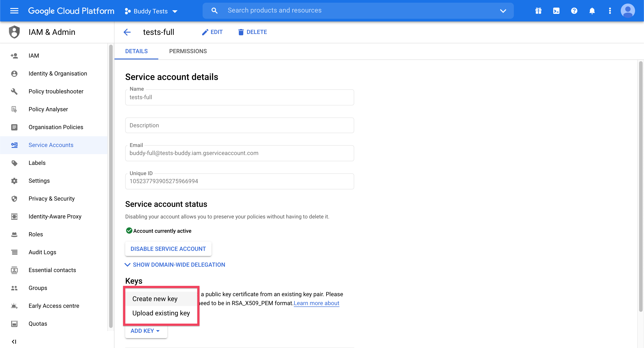Click the Unique ID field
The width and height of the screenshot is (644, 348).
point(239,181)
